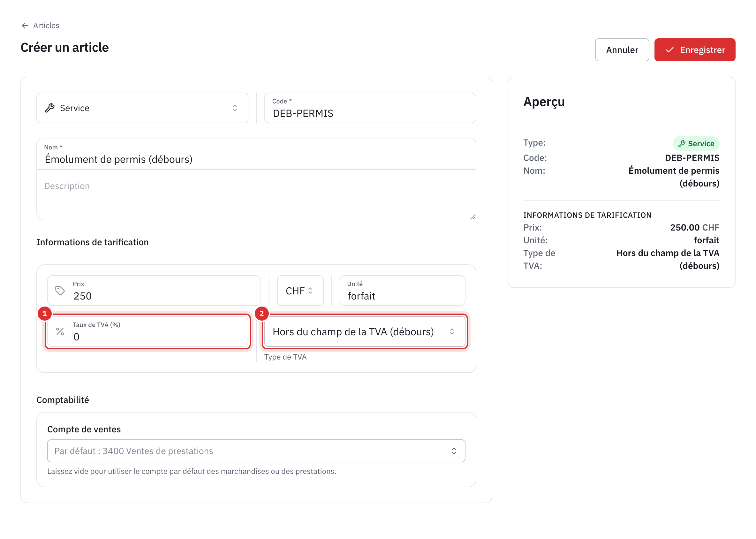Image resolution: width=756 pixels, height=539 pixels.
Task: Go back to the Articles list link
Action: 46,26
